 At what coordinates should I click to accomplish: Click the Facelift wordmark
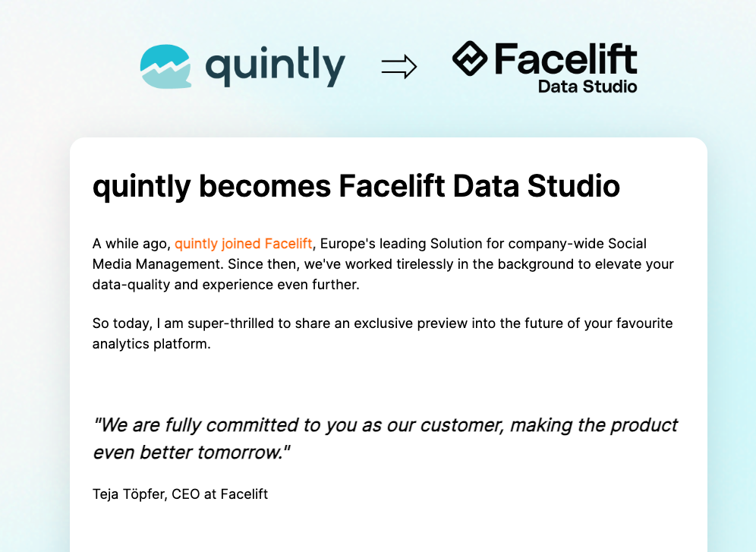tap(566, 58)
